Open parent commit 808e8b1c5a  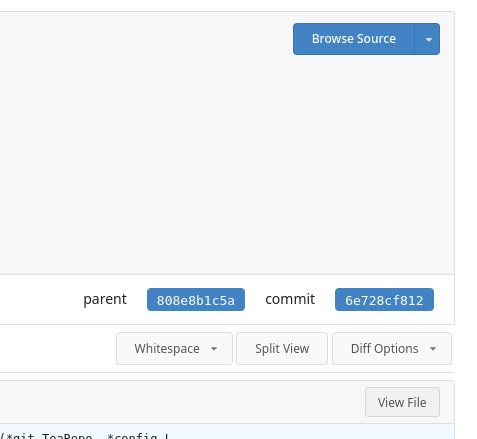pos(196,300)
